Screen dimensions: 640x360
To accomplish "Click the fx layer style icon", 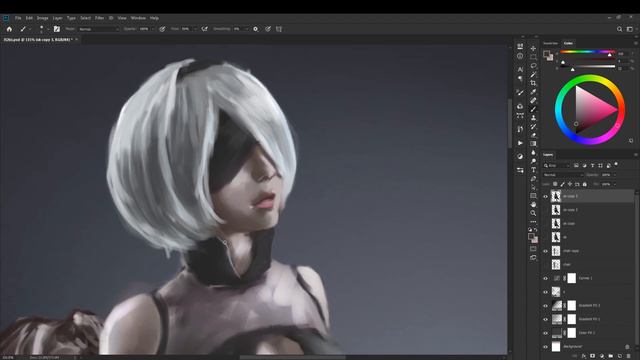I will 583,356.
